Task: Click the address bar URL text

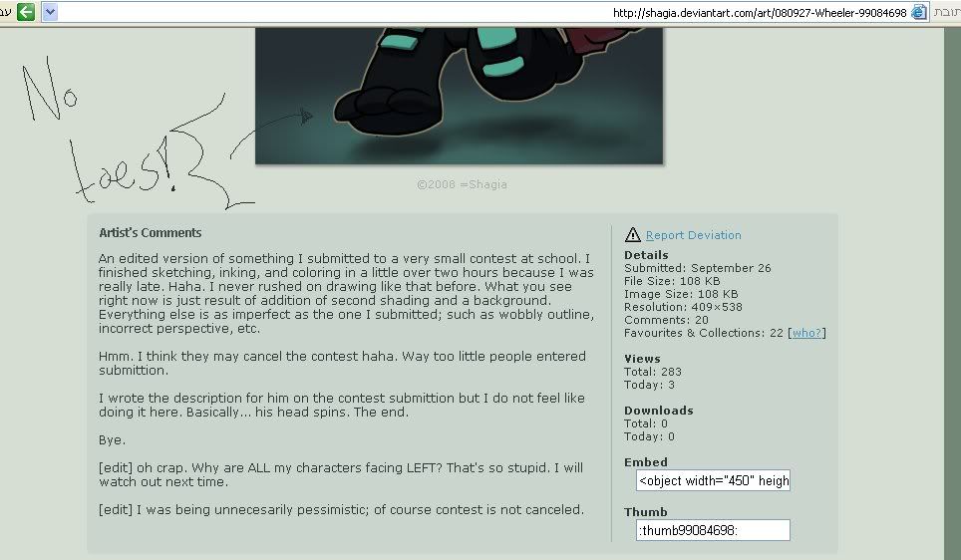Action: click(x=760, y=12)
